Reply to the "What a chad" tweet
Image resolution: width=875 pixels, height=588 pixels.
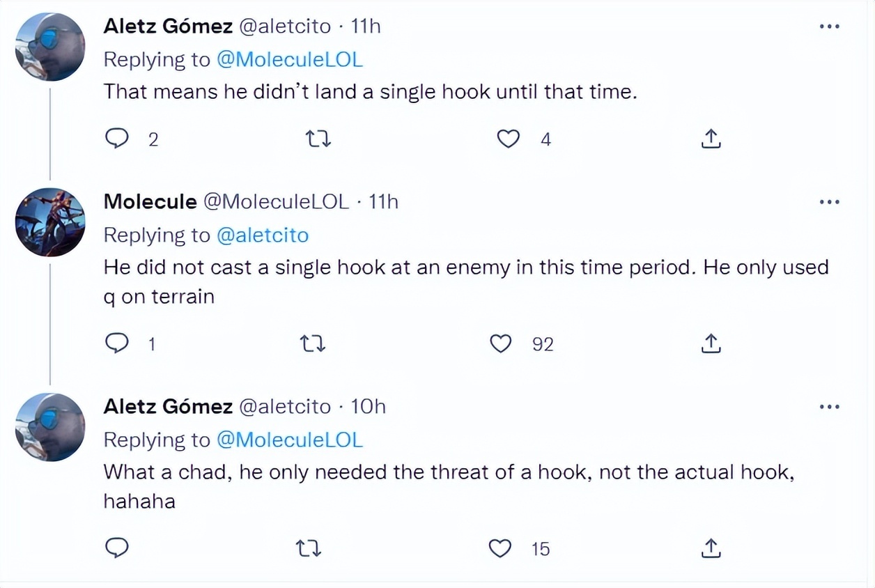pyautogui.click(x=116, y=548)
